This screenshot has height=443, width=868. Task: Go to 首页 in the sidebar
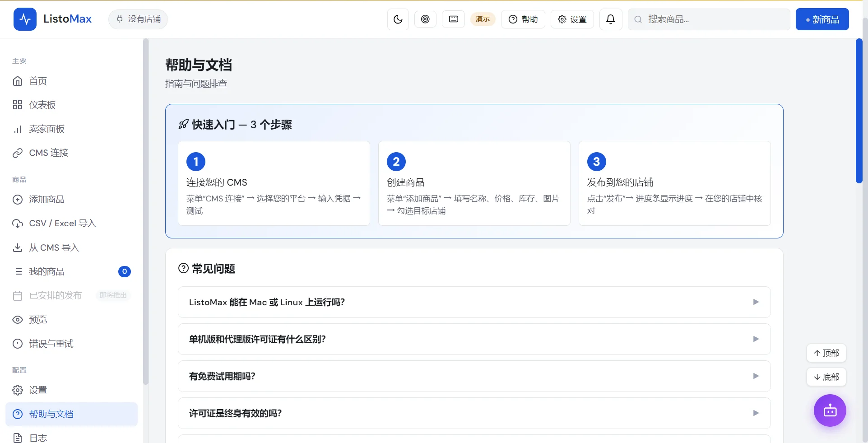tap(71, 81)
